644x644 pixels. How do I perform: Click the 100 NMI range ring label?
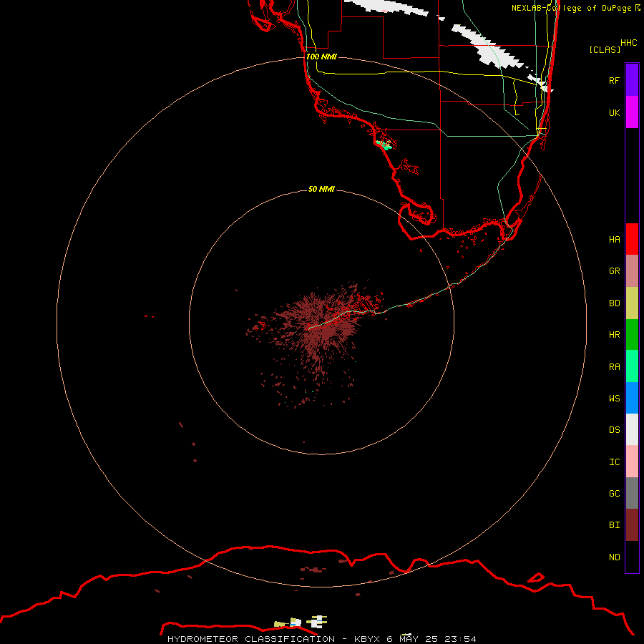(x=321, y=57)
